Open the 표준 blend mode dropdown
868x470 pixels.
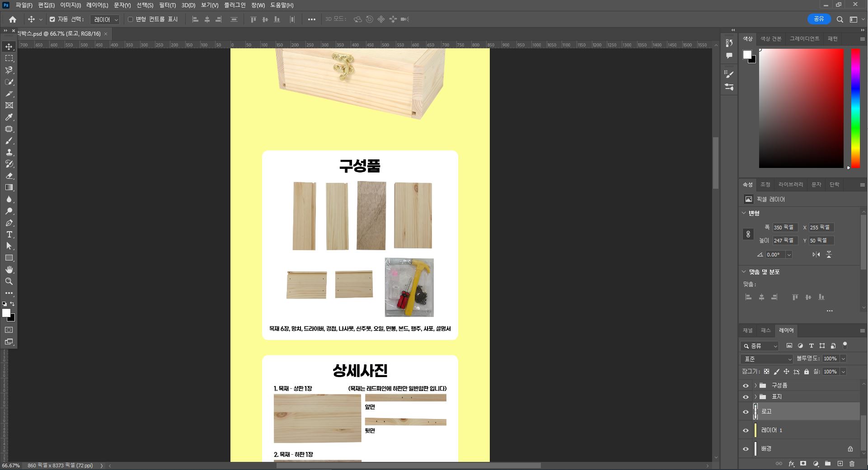[767, 359]
